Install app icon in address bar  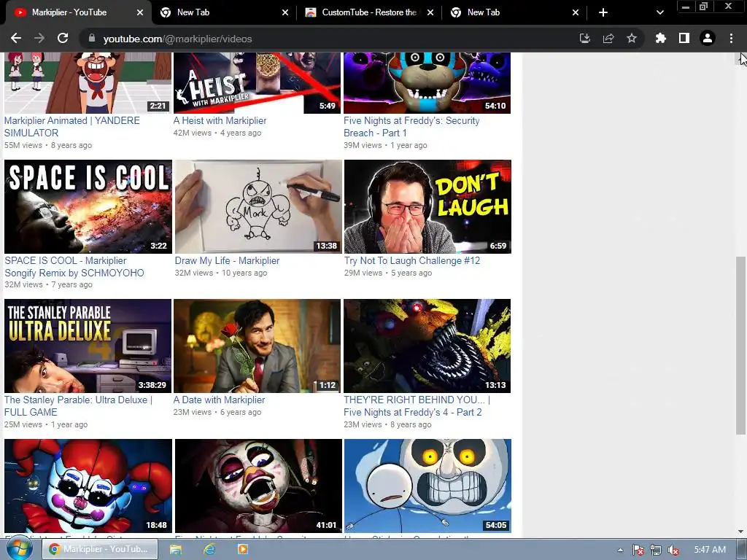[584, 39]
